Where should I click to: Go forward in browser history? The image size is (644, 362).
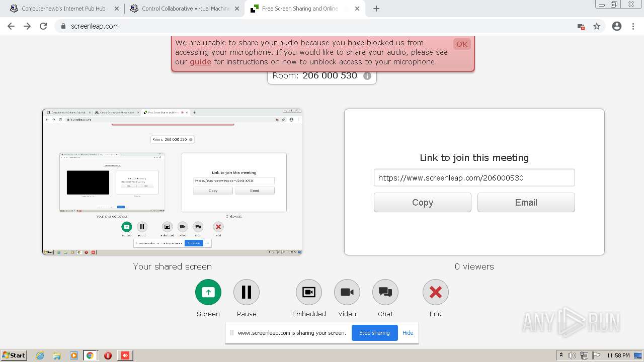[27, 26]
